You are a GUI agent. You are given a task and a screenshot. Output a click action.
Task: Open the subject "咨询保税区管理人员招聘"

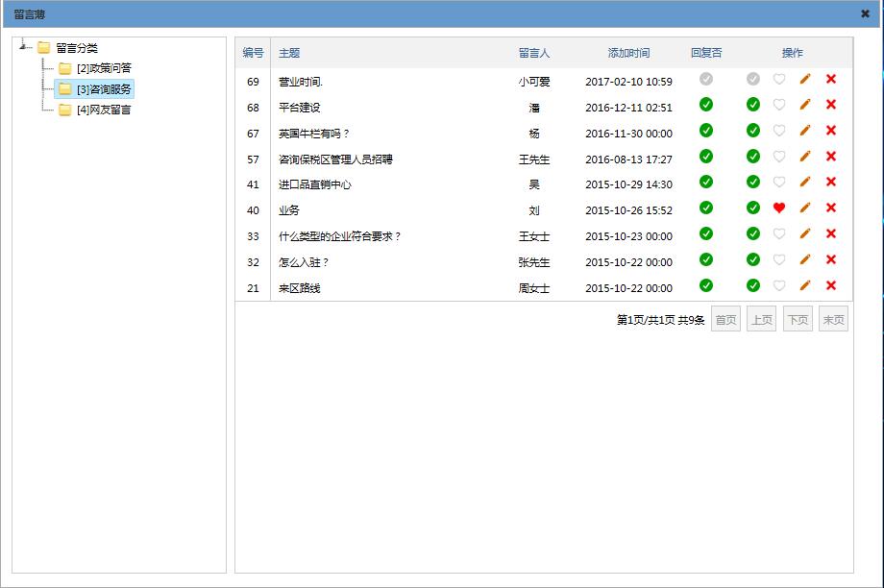tap(335, 159)
